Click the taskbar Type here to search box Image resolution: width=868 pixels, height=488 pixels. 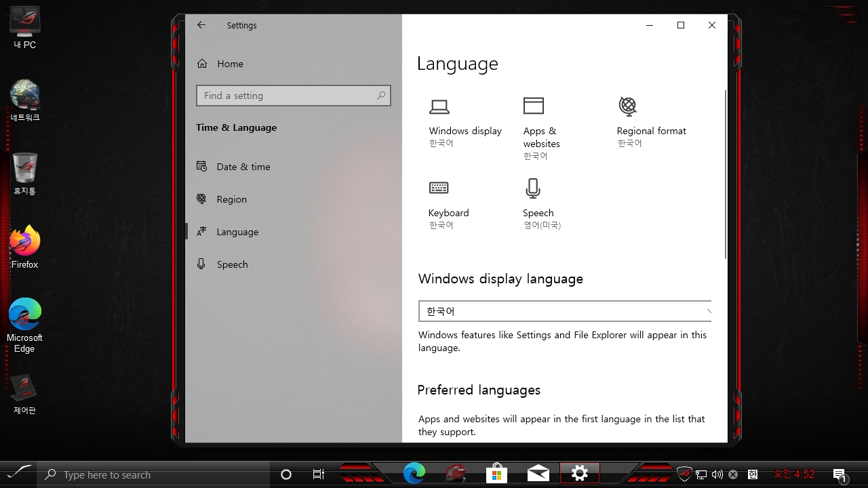(153, 474)
